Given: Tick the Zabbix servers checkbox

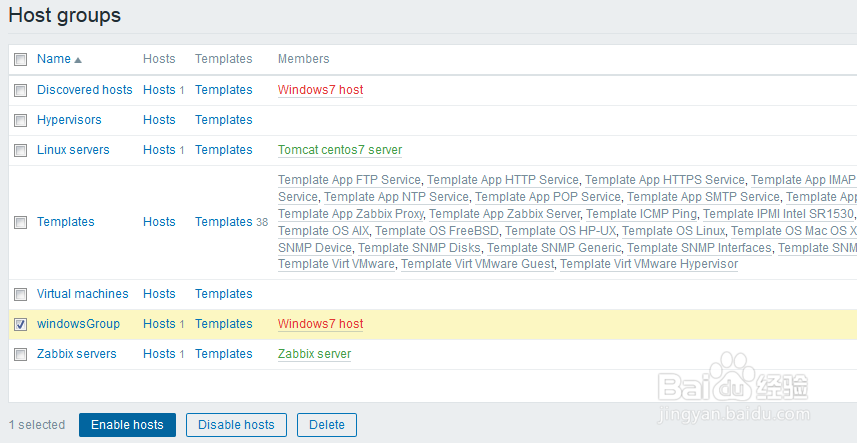Looking at the screenshot, I should pyautogui.click(x=21, y=354).
